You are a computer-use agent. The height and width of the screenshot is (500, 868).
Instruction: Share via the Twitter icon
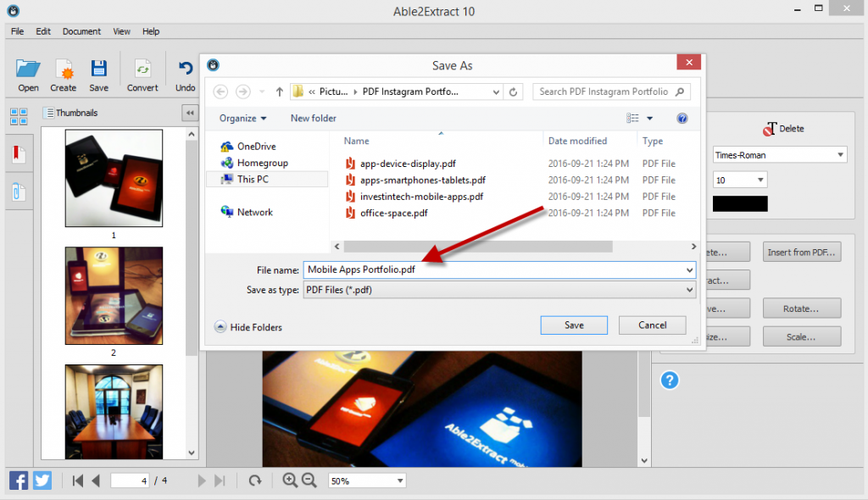tap(42, 480)
